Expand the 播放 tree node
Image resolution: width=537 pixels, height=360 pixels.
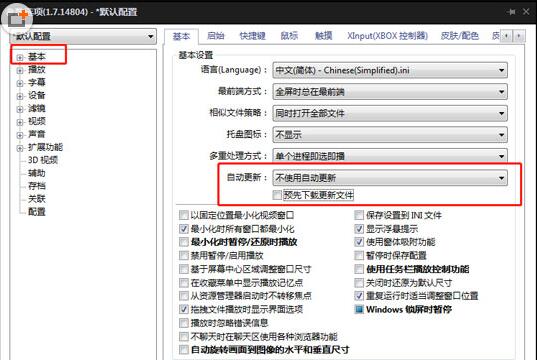[20, 70]
